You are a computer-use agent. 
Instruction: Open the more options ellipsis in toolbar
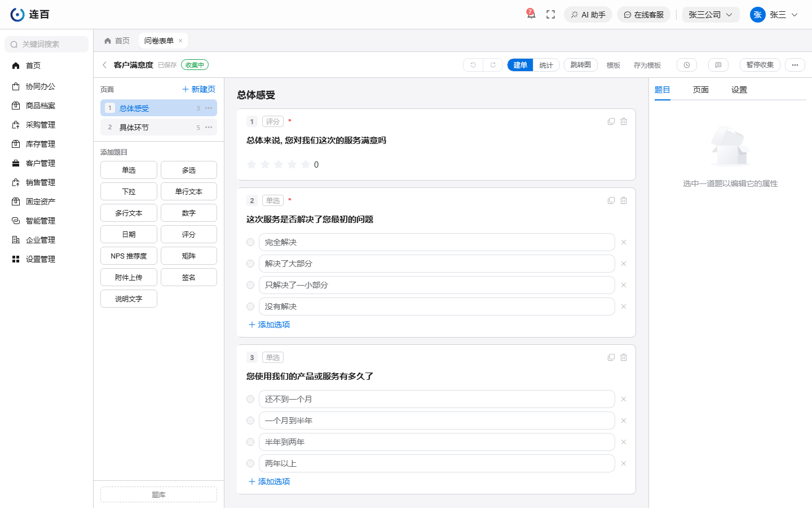[x=795, y=65]
